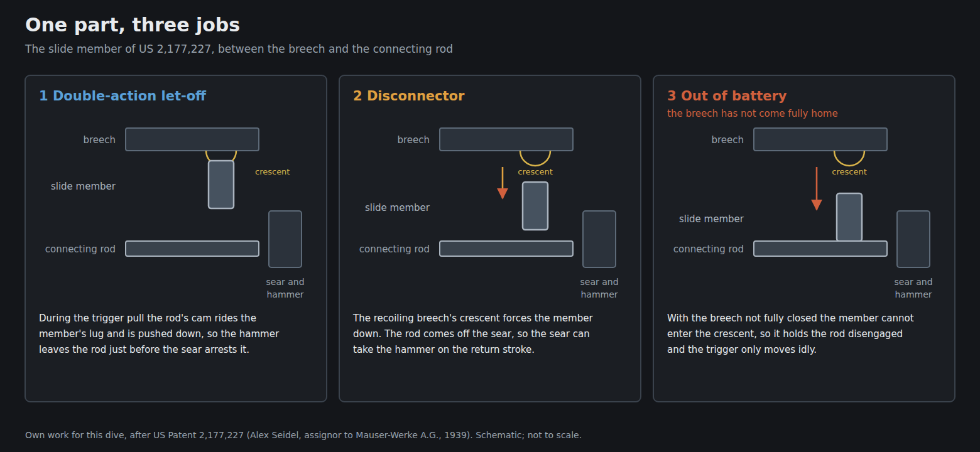Click the red down arrow in Out of battery panel
980x452 pixels.
coord(817,188)
